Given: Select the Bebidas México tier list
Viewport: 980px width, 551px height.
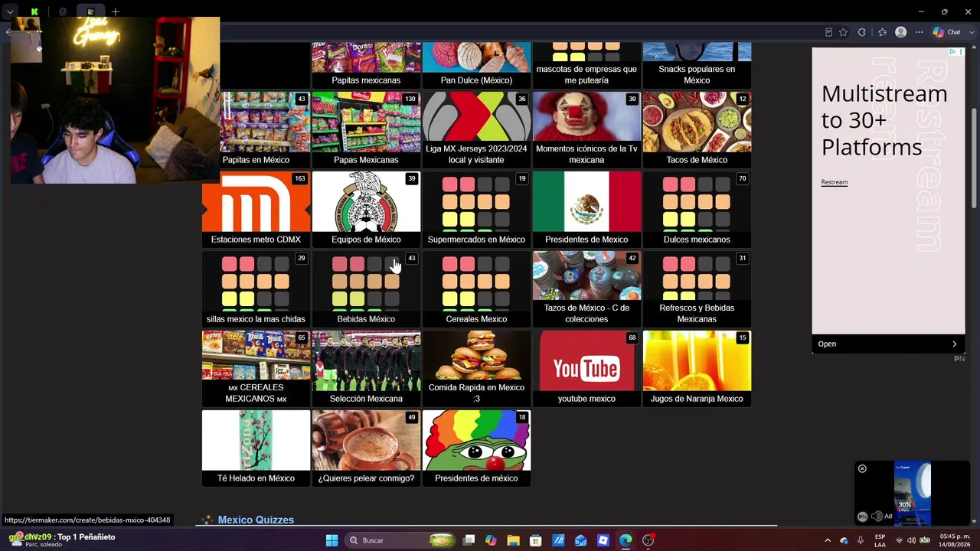Looking at the screenshot, I should coord(366,289).
